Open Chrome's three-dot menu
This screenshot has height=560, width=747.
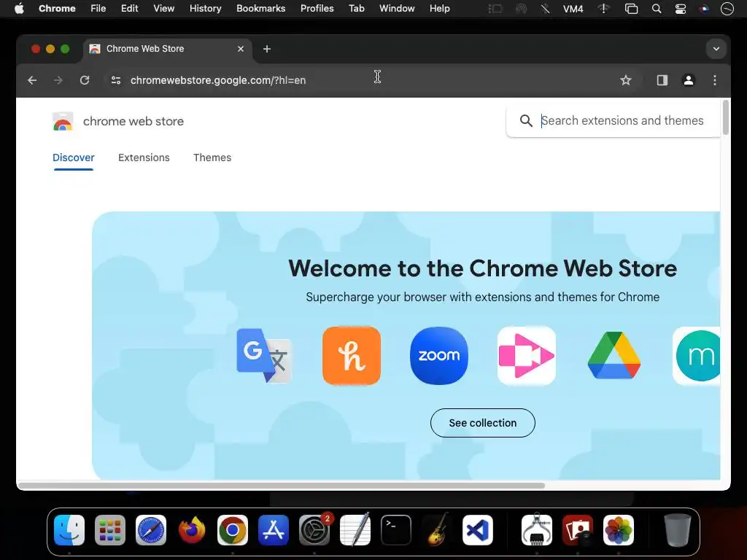[x=715, y=80]
